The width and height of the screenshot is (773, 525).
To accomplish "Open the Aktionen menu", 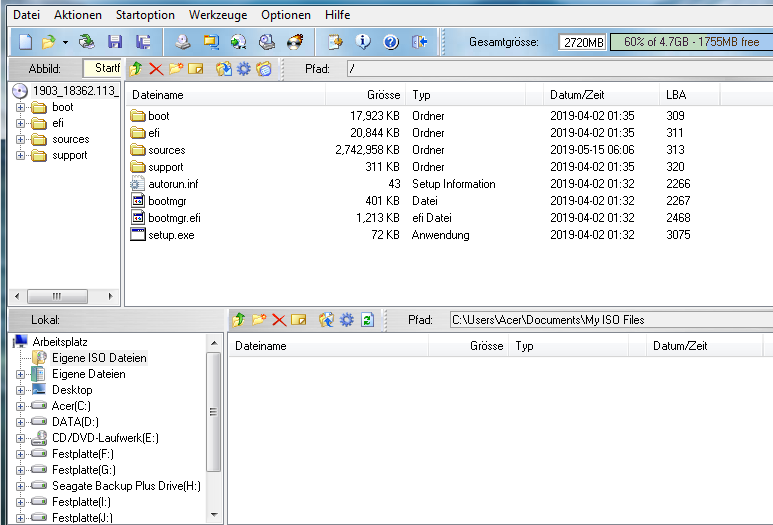I will (77, 15).
